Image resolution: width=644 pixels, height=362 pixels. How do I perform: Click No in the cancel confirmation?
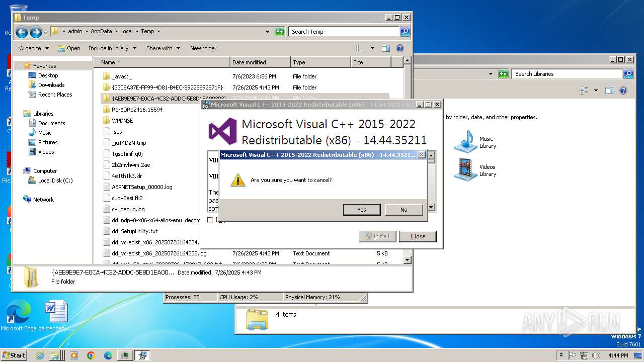tap(404, 210)
